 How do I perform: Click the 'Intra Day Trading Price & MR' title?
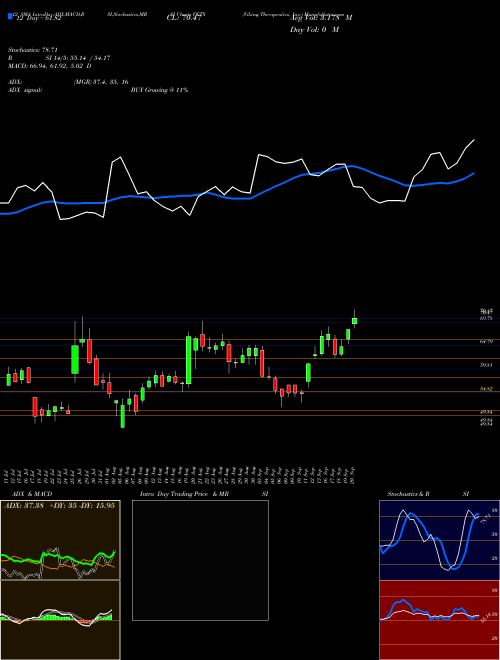(x=184, y=494)
